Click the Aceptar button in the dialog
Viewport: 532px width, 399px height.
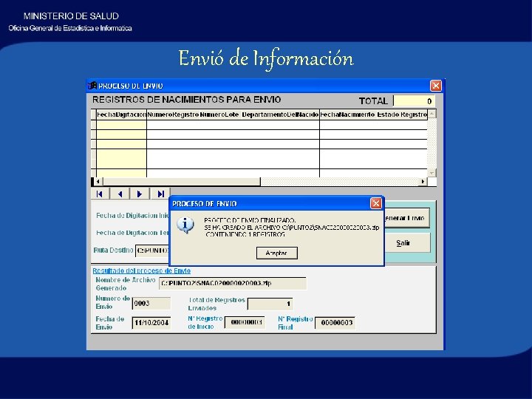pyautogui.click(x=277, y=253)
